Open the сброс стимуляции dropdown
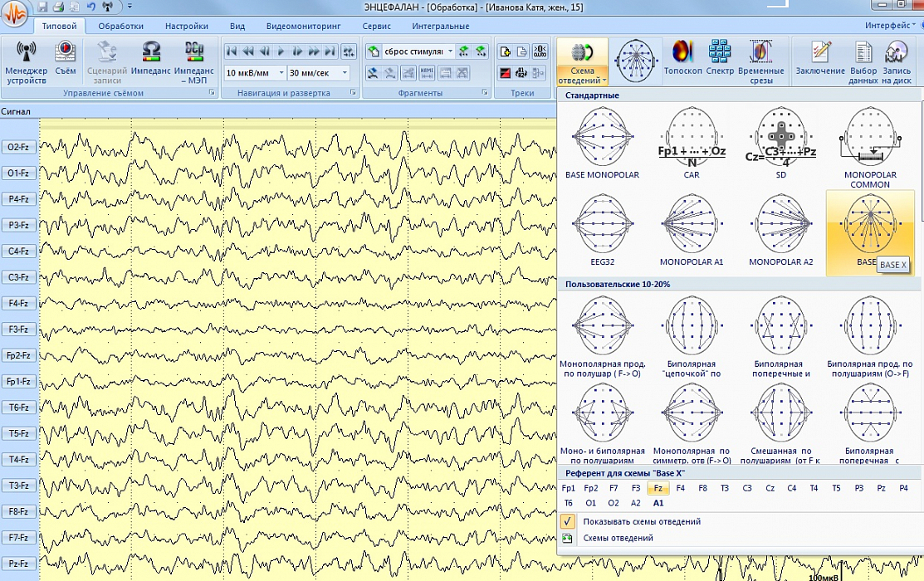924x581 pixels. click(451, 51)
